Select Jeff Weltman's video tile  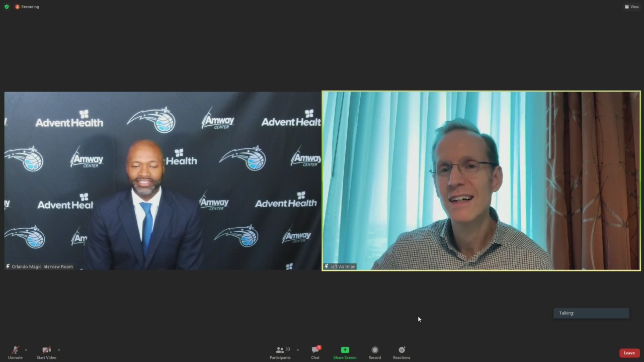click(x=481, y=180)
